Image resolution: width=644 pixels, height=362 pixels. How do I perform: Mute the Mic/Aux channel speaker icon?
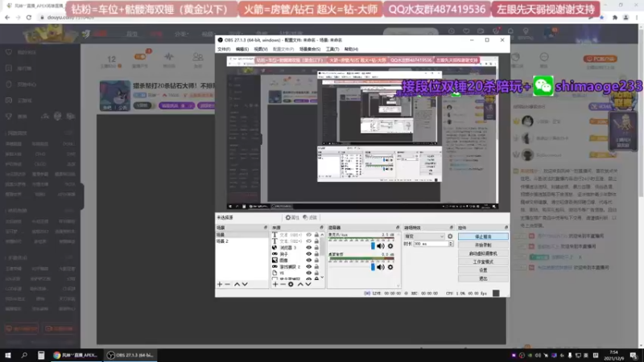tap(381, 246)
